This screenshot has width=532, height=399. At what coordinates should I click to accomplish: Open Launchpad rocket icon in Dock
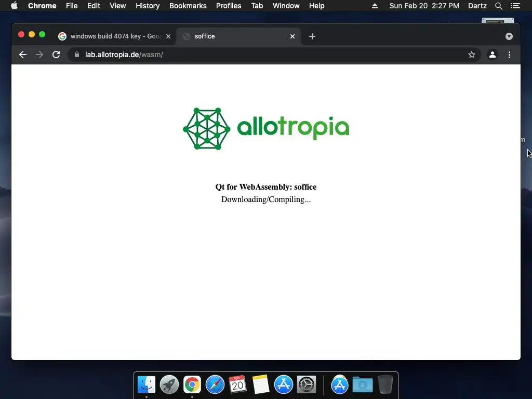coord(169,384)
